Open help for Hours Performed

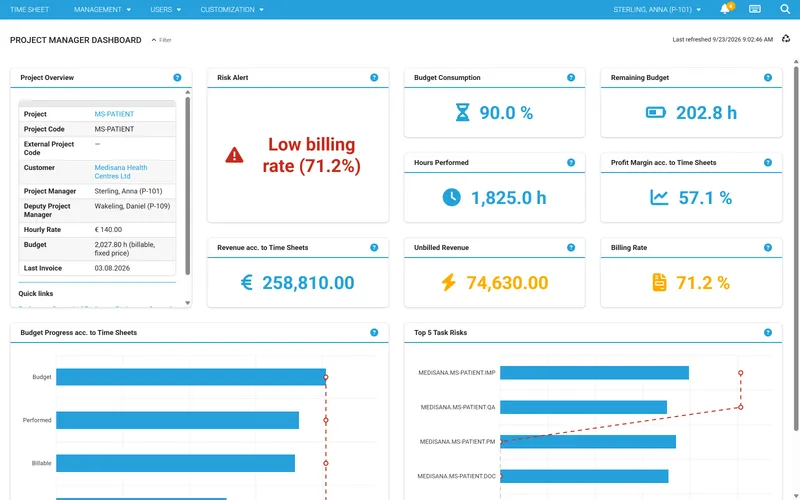pyautogui.click(x=571, y=162)
